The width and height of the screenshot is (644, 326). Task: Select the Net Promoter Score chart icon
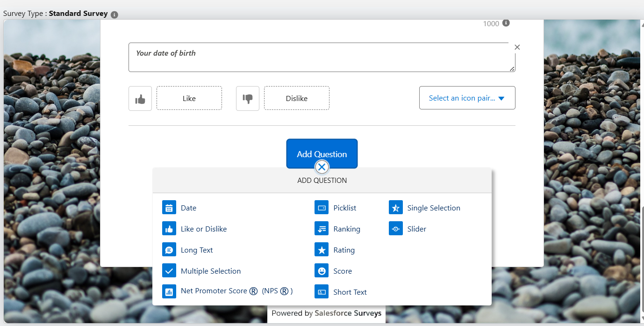pos(169,291)
